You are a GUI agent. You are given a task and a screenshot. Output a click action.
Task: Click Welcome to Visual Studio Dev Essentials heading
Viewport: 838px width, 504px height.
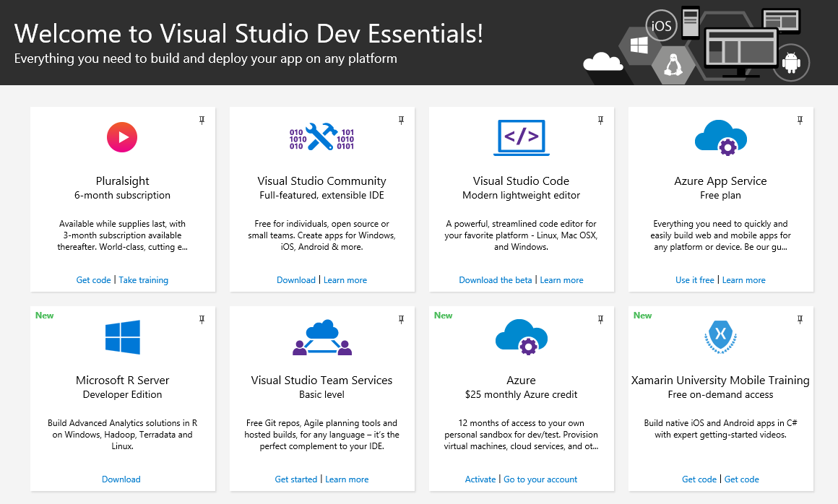(x=249, y=34)
